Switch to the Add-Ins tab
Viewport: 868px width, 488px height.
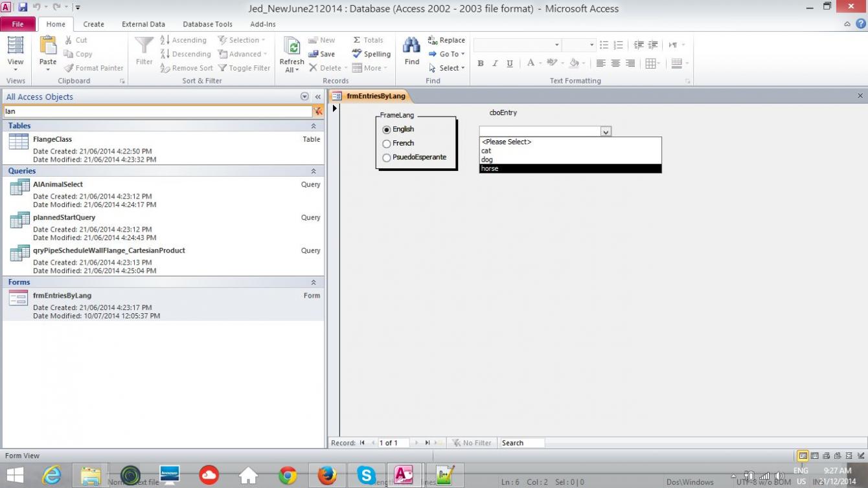click(x=262, y=24)
